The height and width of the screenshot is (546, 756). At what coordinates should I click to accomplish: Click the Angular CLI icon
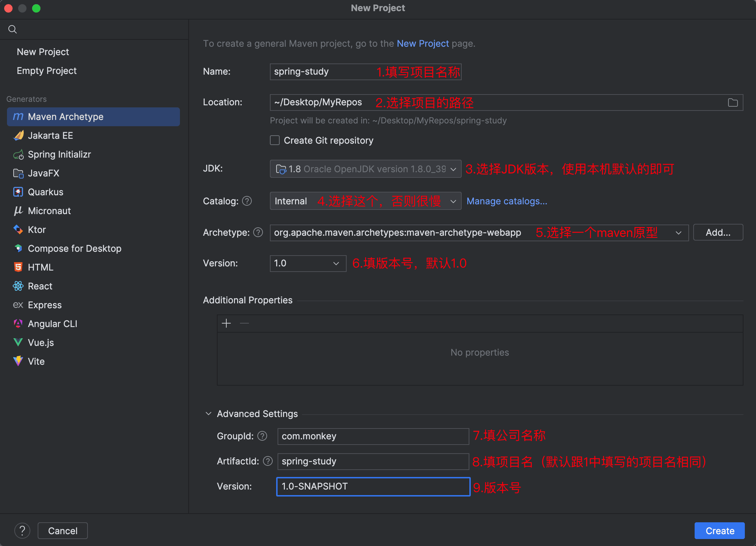[18, 324]
